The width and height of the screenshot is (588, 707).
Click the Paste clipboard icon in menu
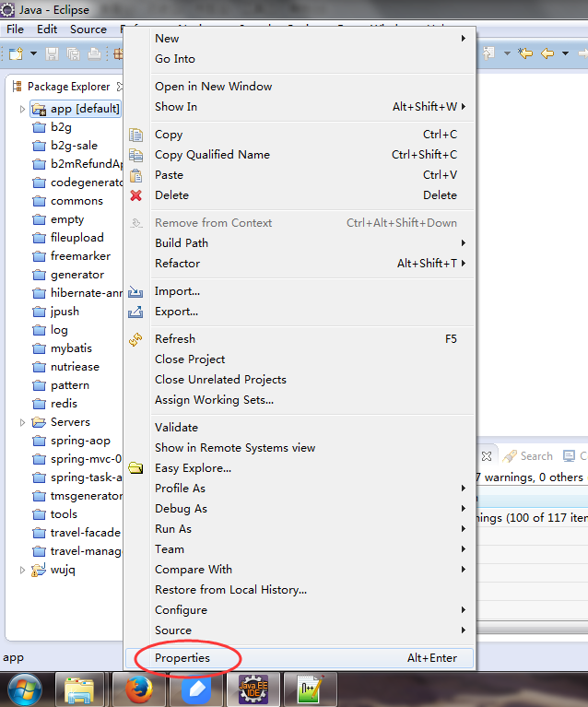pyautogui.click(x=135, y=175)
